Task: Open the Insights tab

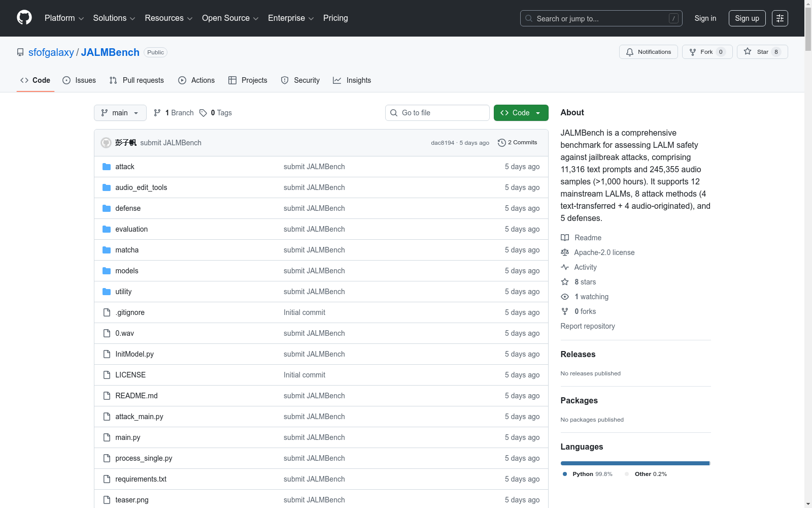Action: (352, 80)
